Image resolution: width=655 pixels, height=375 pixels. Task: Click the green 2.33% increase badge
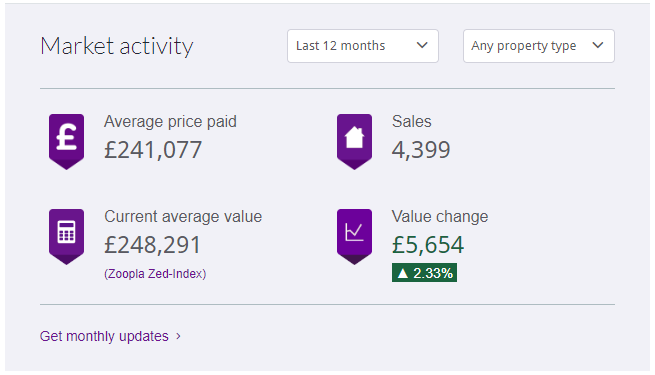(424, 273)
